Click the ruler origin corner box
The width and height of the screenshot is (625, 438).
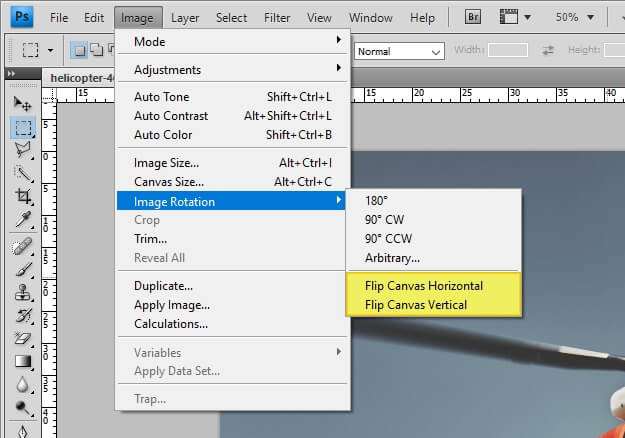(x=49, y=95)
